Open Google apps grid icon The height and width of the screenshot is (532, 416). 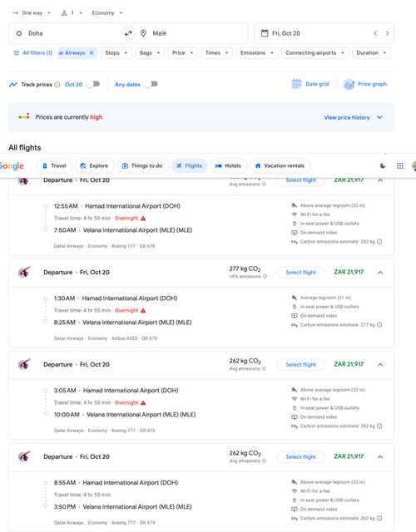400,165
